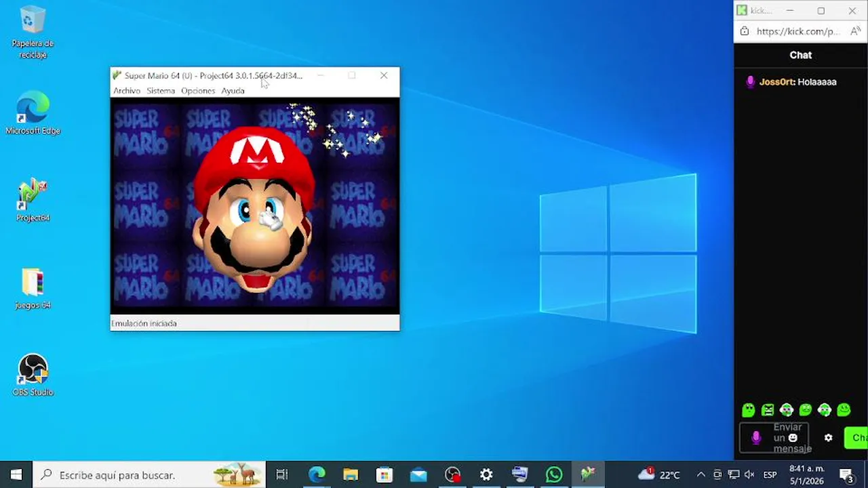
Task: Open the Archivo menu in Project64
Action: [127, 91]
